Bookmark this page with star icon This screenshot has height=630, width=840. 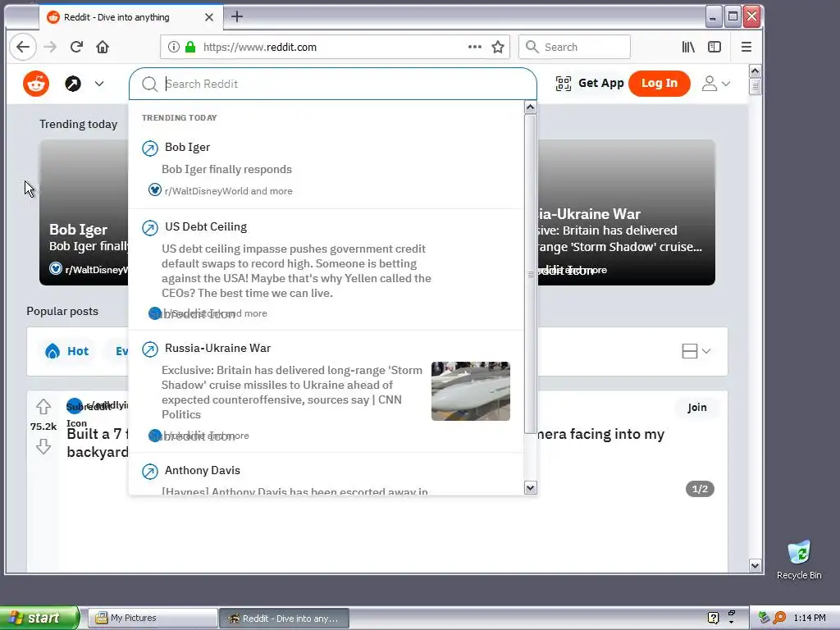tap(498, 47)
